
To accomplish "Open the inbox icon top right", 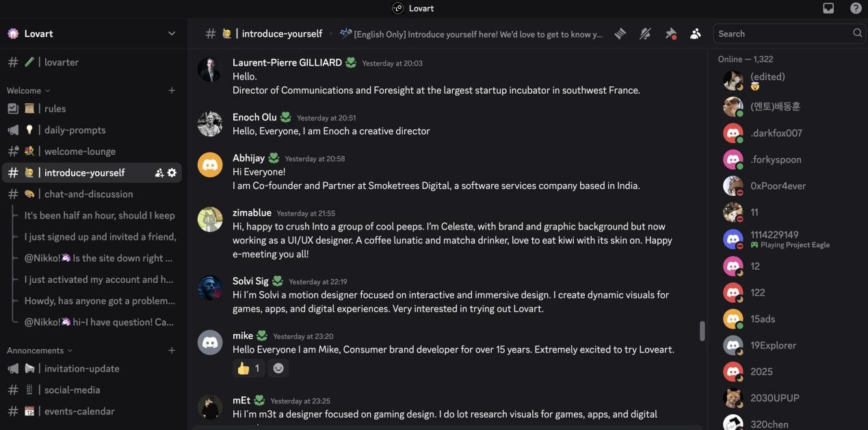I will [828, 8].
